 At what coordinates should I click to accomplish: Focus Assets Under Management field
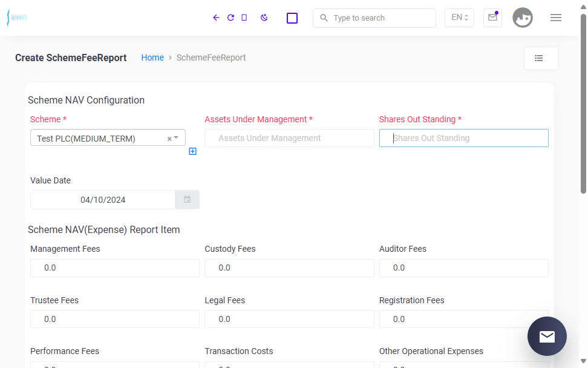tap(289, 138)
